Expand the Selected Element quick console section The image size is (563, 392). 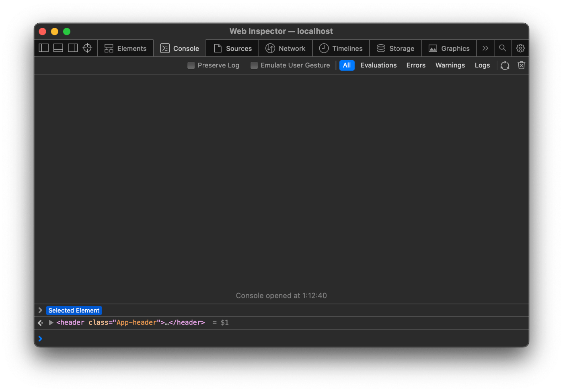pyautogui.click(x=40, y=310)
